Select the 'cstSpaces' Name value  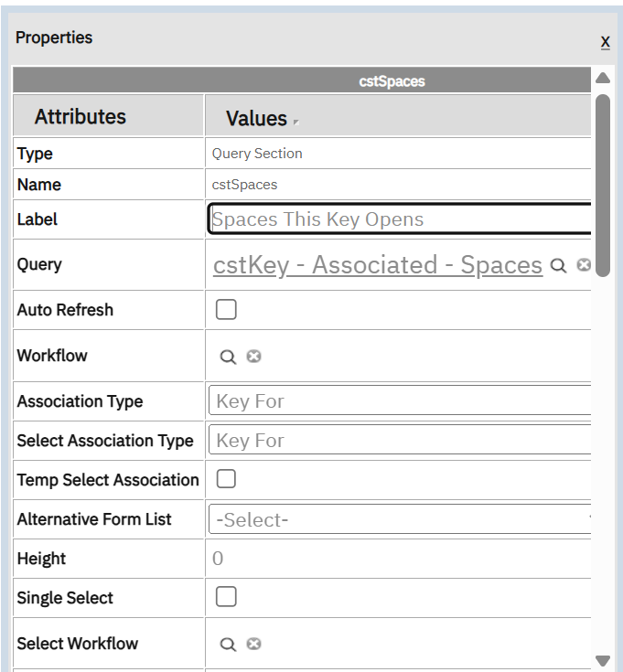click(x=244, y=185)
